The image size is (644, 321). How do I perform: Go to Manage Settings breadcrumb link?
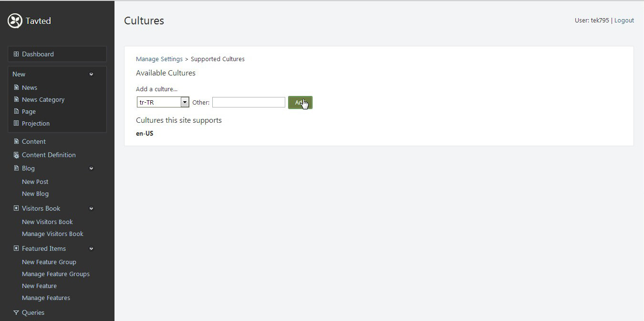[x=159, y=59]
